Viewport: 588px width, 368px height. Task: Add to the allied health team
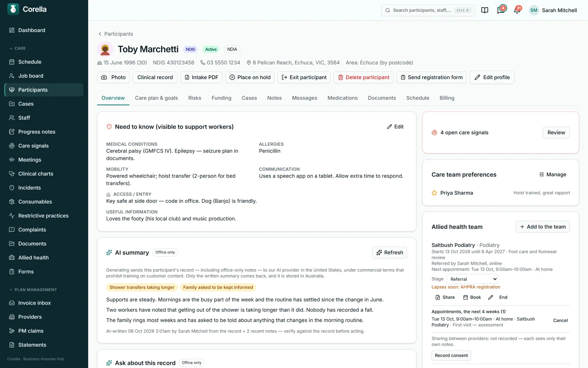(543, 227)
